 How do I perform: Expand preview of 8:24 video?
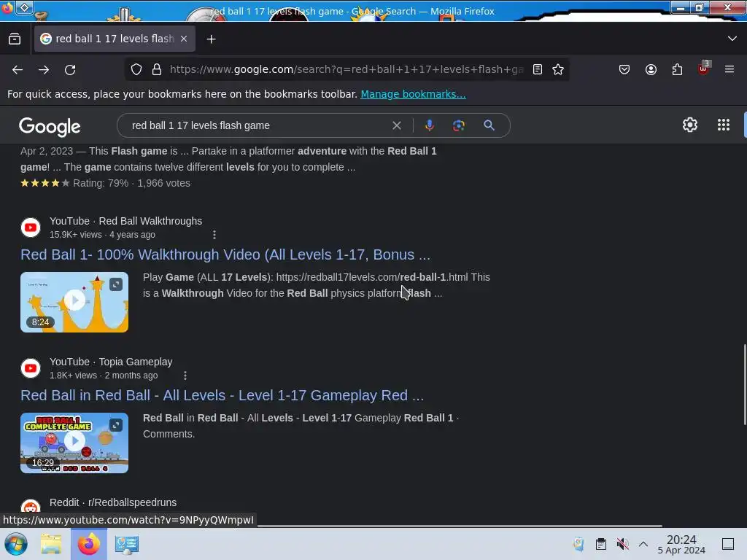(x=116, y=284)
